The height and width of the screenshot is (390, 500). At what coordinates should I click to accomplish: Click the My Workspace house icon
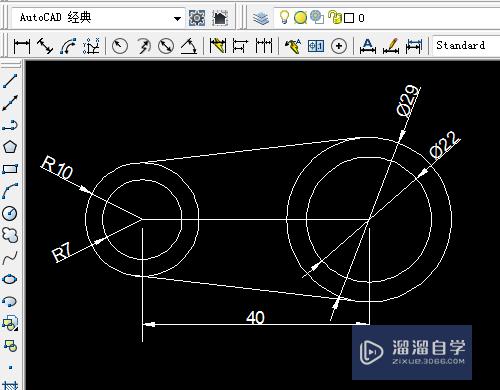point(220,18)
